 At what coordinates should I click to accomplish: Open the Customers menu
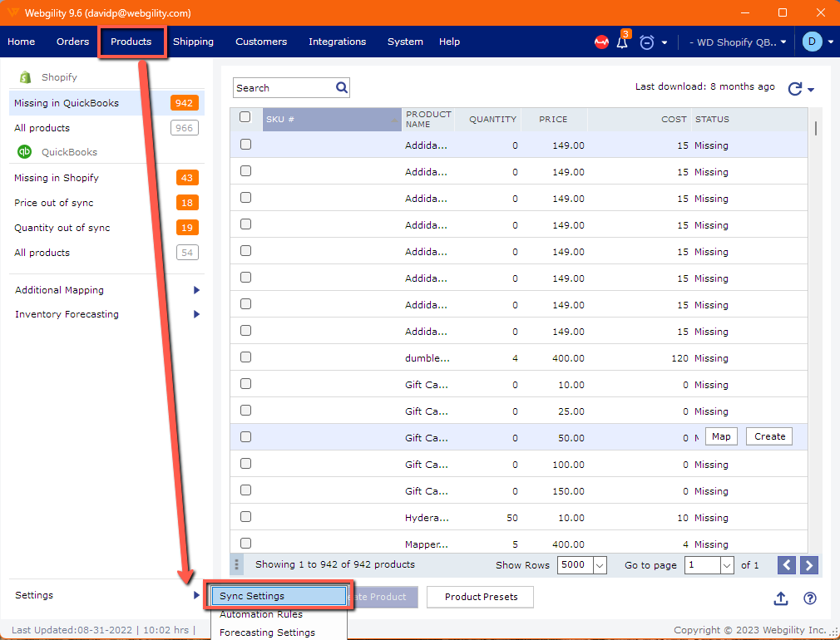tap(261, 42)
